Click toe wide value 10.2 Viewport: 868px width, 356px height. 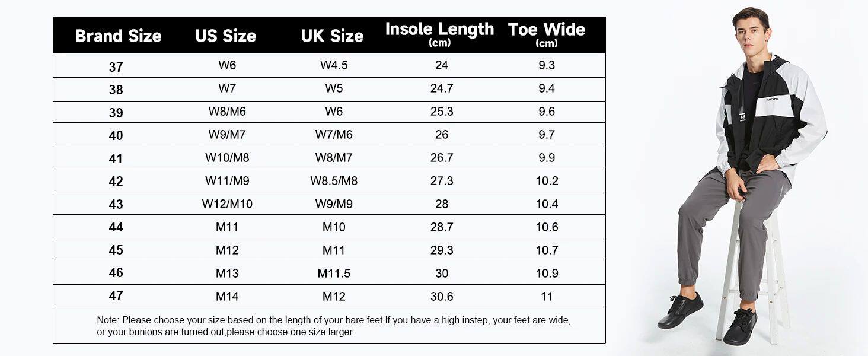(547, 181)
